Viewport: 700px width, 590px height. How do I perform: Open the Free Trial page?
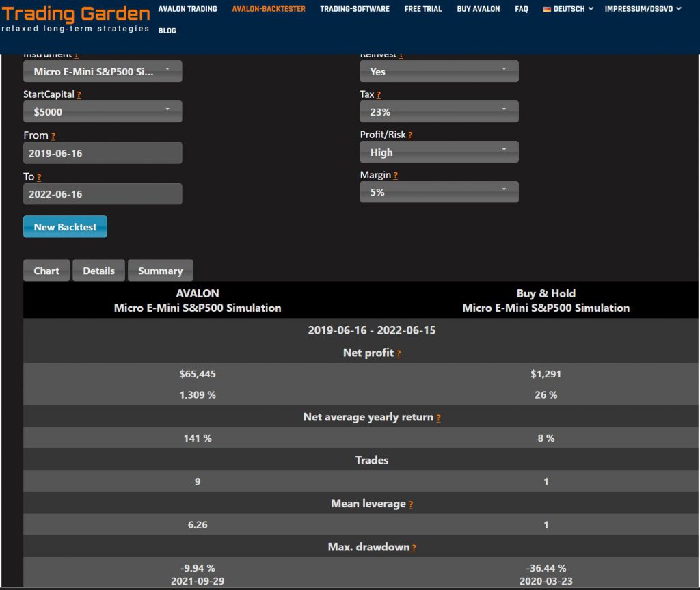423,9
